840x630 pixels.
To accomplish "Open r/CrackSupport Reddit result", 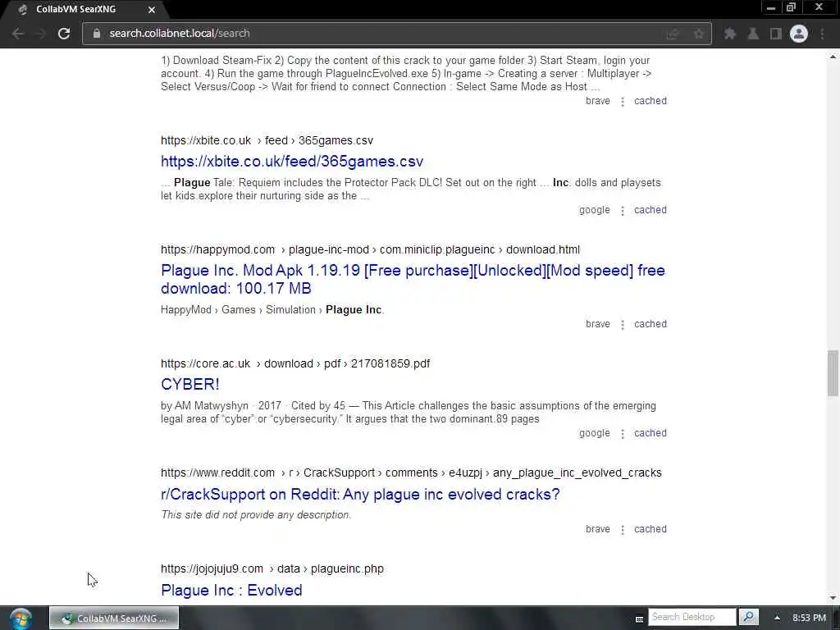I will (360, 494).
